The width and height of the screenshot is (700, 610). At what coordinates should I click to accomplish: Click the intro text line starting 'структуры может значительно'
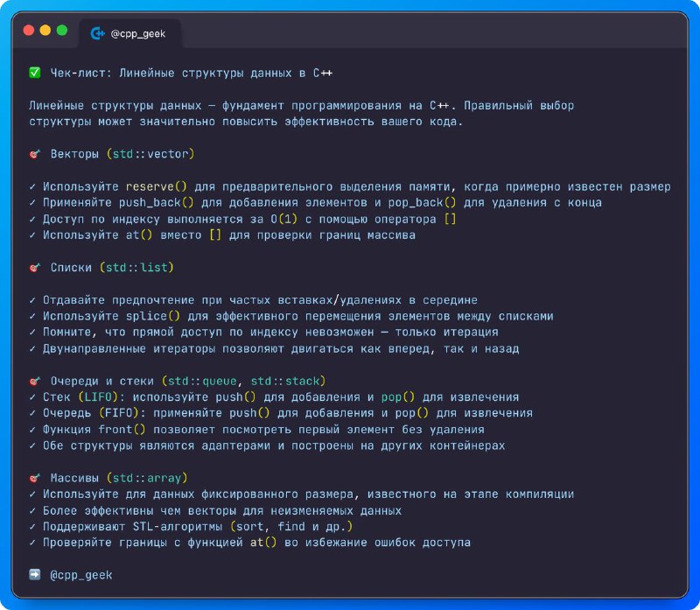pyautogui.click(x=246, y=122)
